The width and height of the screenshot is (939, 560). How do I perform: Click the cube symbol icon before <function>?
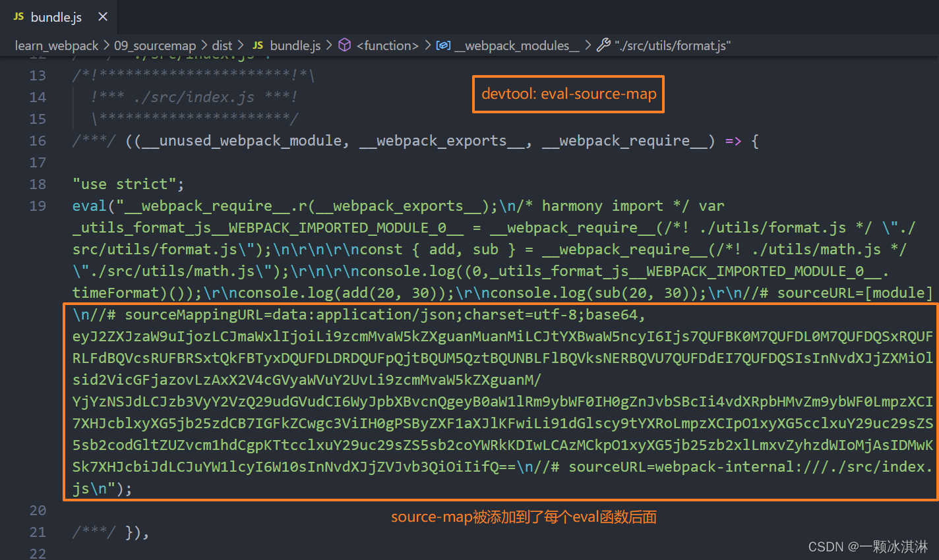[344, 45]
